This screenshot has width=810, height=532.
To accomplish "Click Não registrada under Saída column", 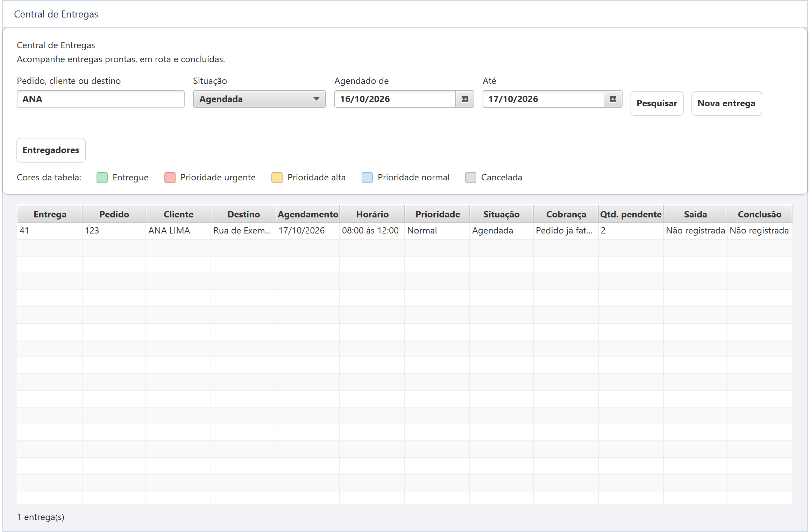I will pyautogui.click(x=695, y=231).
